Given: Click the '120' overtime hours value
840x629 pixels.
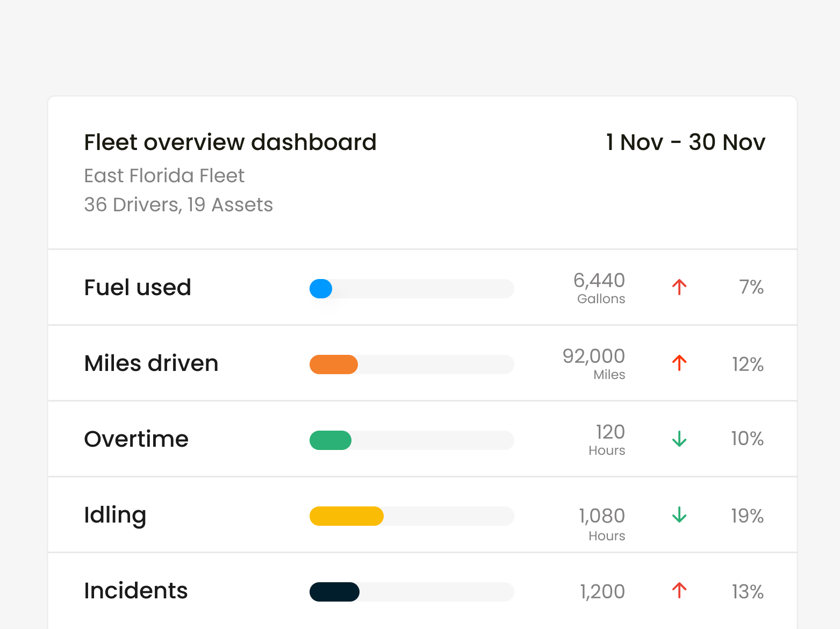Looking at the screenshot, I should (611, 432).
